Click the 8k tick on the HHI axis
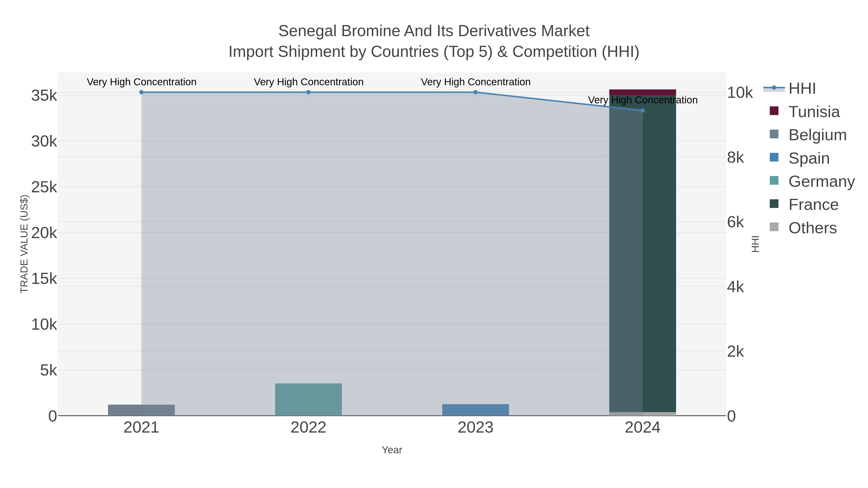Screen dimensions: 868x488 [x=735, y=158]
